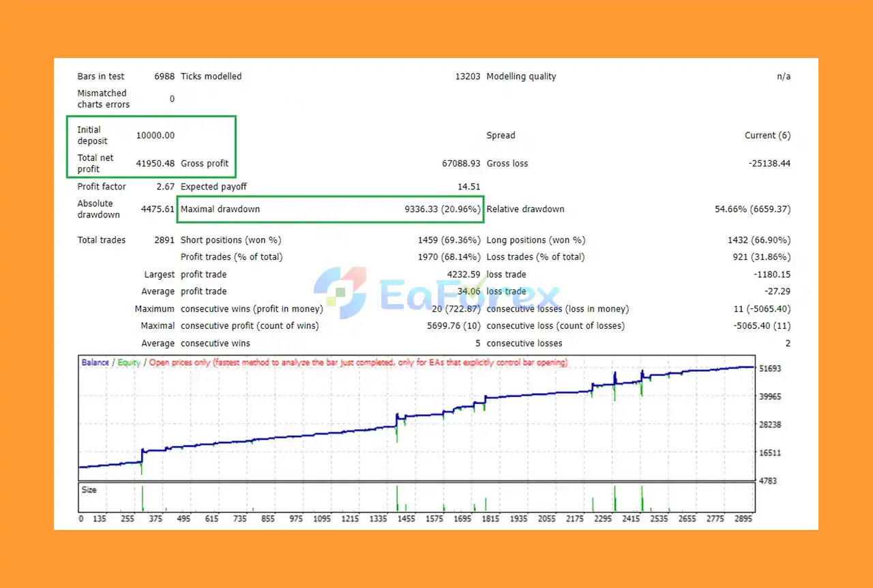
Task: Select the Ticks modelled value 13203
Action: pyautogui.click(x=468, y=76)
